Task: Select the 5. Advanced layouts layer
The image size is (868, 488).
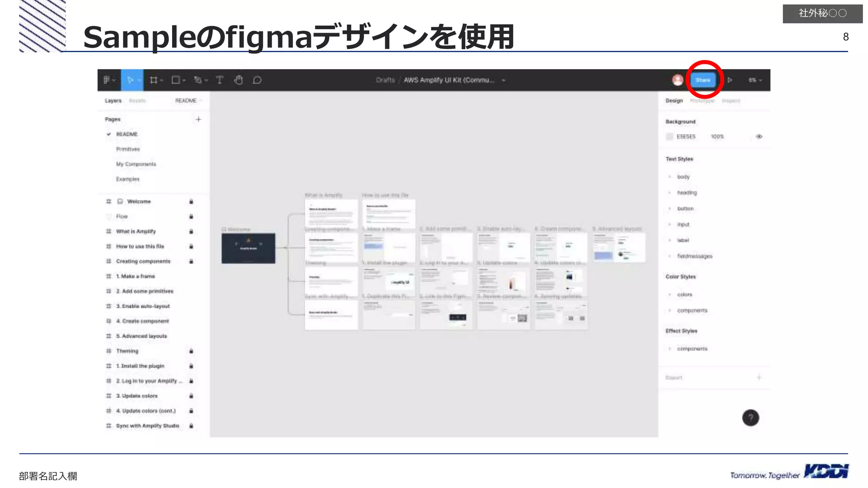Action: coord(142,336)
